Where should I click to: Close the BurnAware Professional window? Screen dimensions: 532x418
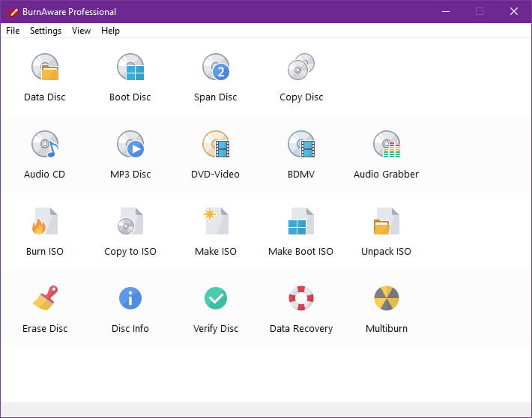click(514, 11)
